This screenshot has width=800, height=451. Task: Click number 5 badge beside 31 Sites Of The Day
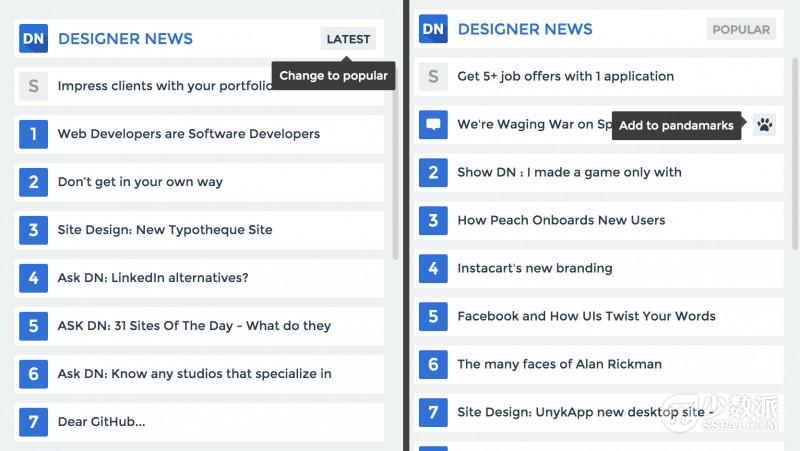(x=33, y=325)
